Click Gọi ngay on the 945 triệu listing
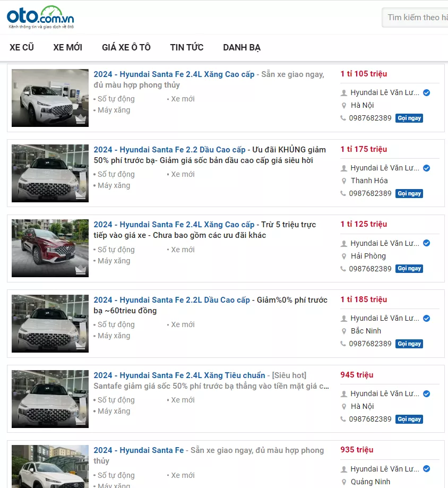448x488 pixels. 409,419
